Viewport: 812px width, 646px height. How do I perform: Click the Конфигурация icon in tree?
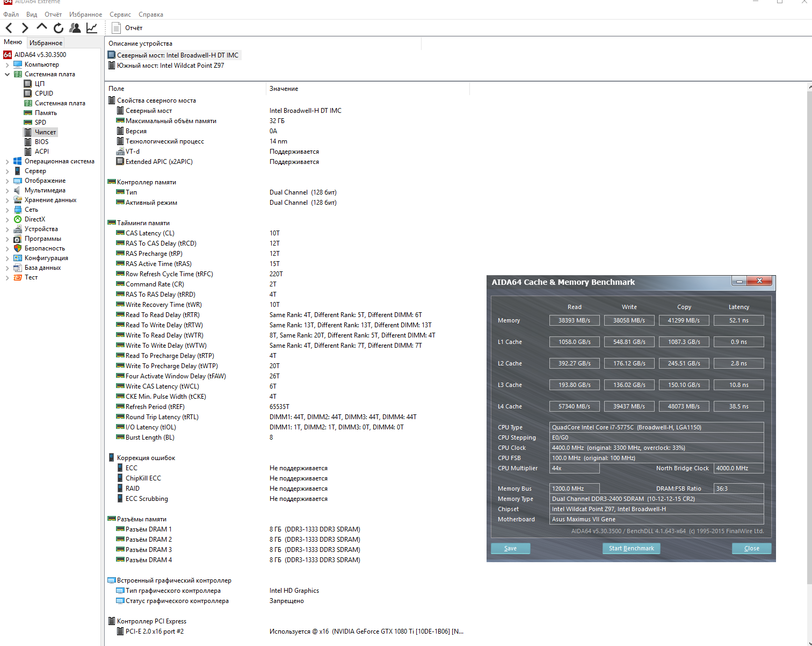[x=18, y=258]
